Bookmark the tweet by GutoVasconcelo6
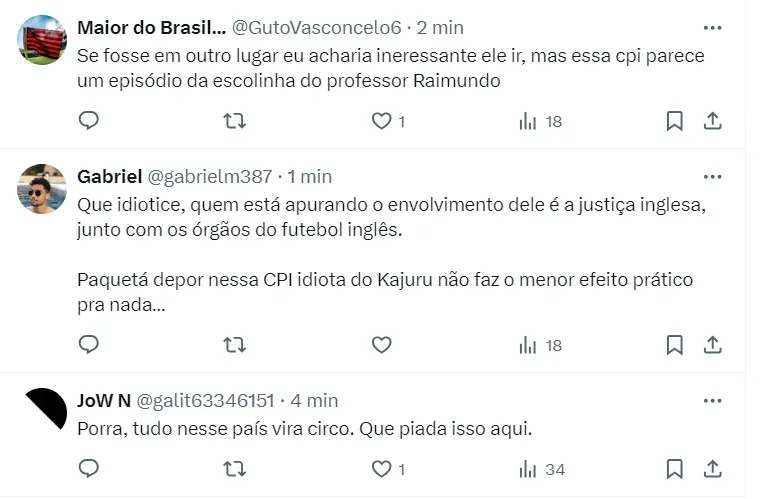The height and width of the screenshot is (499, 771). [x=675, y=121]
